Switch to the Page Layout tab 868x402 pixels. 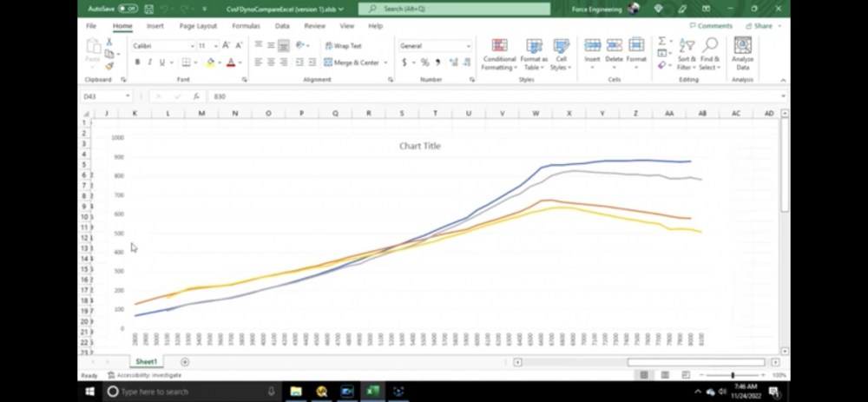click(x=198, y=26)
